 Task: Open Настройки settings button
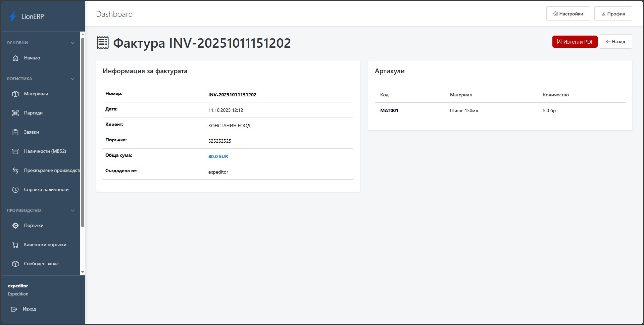[568, 14]
